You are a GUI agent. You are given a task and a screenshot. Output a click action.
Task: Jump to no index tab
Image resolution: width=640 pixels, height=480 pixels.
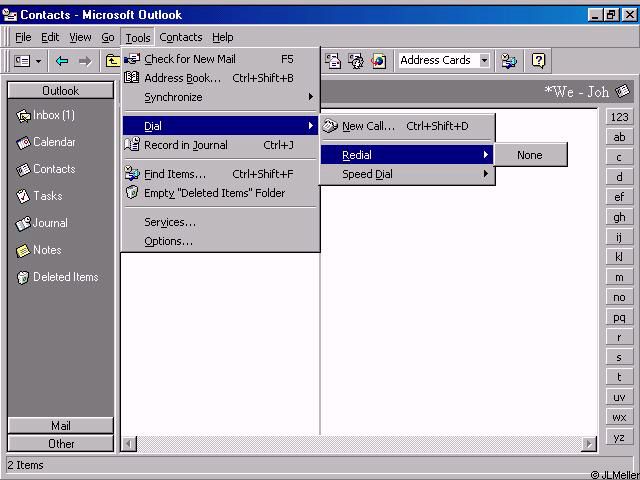point(619,297)
